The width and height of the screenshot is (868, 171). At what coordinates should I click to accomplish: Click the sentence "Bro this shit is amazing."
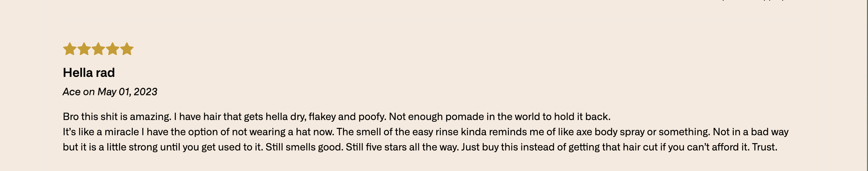[x=117, y=117]
